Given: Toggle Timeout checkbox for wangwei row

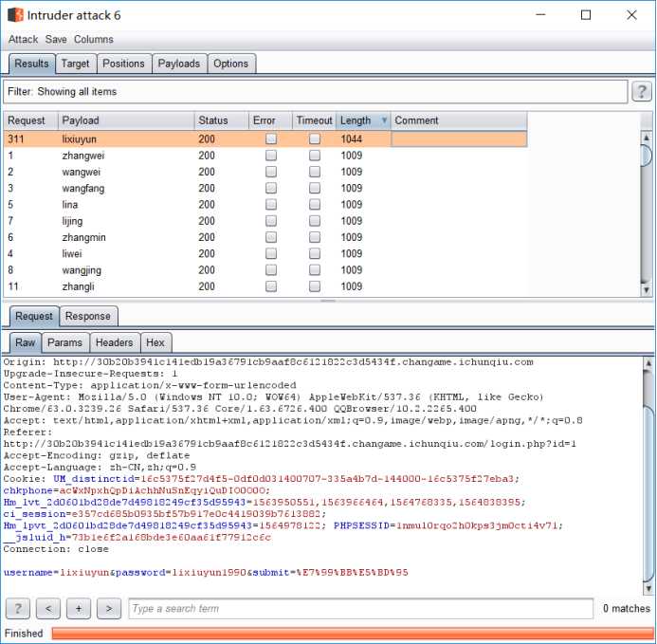Looking at the screenshot, I should point(315,172).
